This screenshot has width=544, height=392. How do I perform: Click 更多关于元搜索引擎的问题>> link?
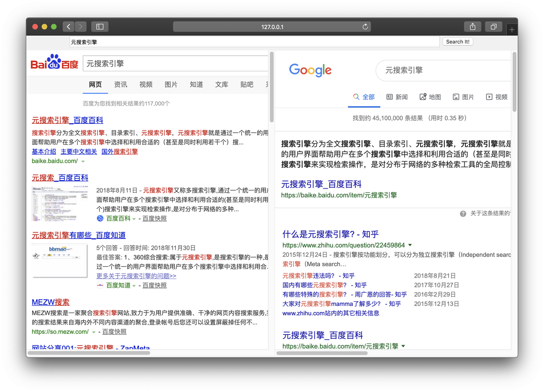[x=136, y=276]
